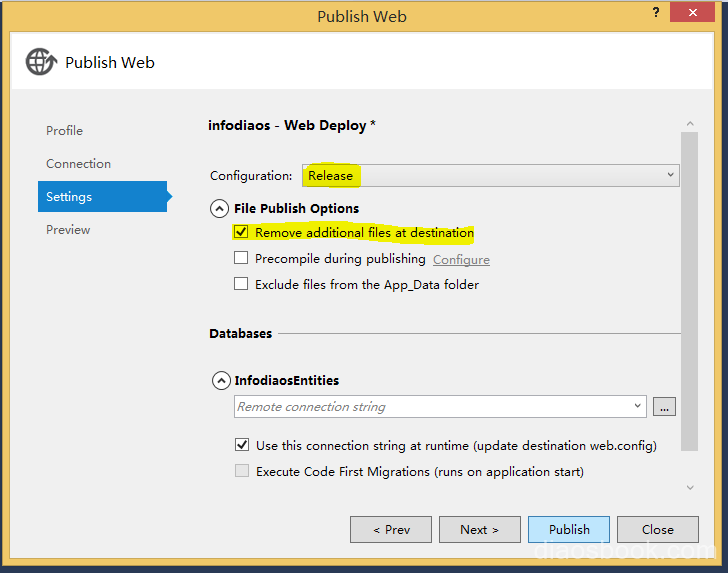This screenshot has width=728, height=573.
Task: Click the Next > button
Action: 479,530
